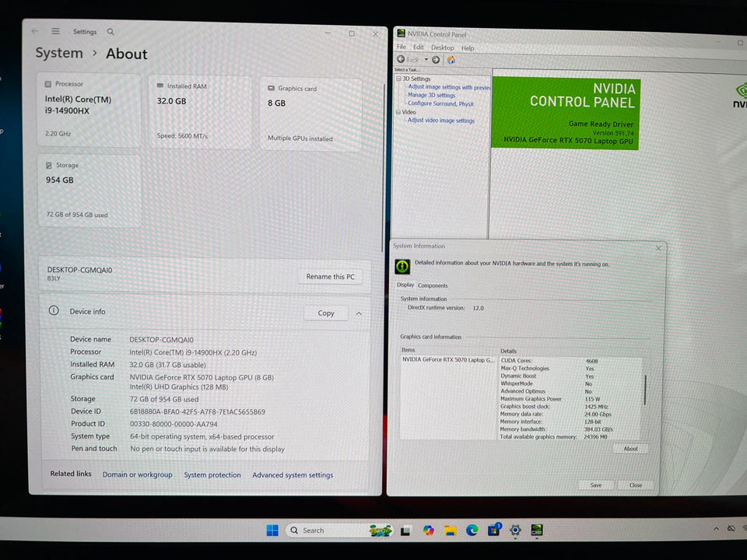Open Configure Surround, PhysX task
Screen dimensions: 747x560
coord(440,103)
